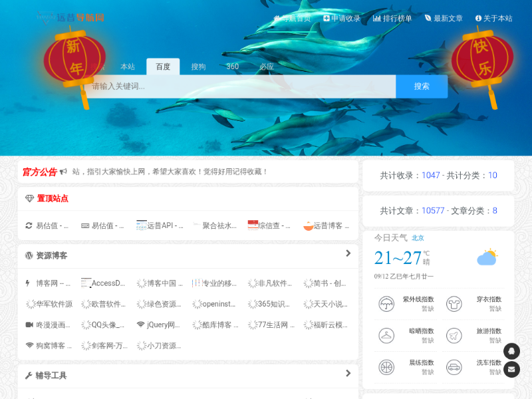This screenshot has height=399, width=532.
Task: Click the partly cloudy weather icon
Action: pyautogui.click(x=487, y=257)
